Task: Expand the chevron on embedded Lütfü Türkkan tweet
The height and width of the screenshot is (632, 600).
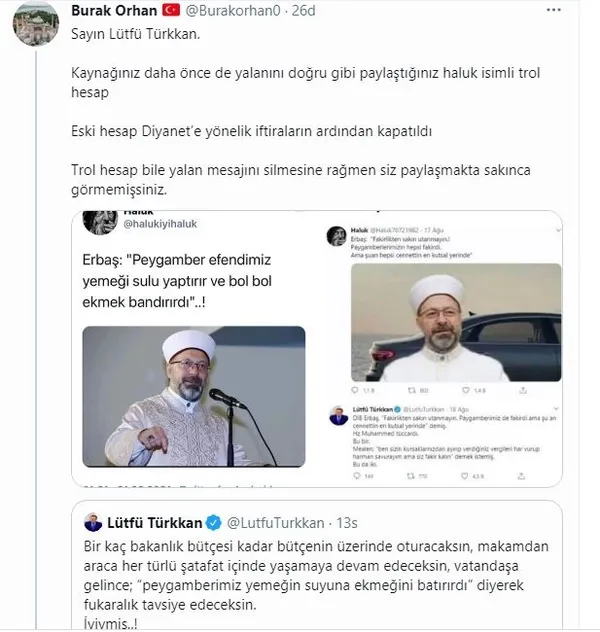Action: (x=556, y=409)
